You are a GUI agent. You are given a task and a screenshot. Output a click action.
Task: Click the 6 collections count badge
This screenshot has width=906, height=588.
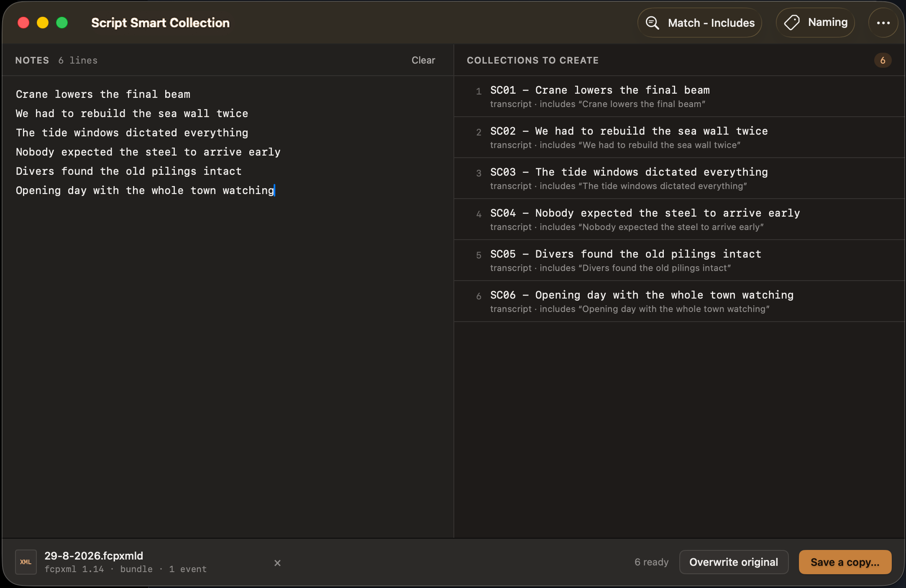[x=883, y=60]
